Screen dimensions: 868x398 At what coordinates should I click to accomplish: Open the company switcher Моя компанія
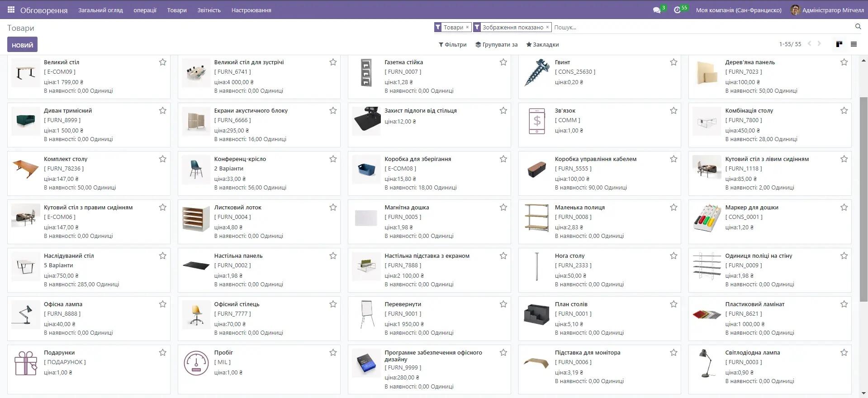click(738, 10)
